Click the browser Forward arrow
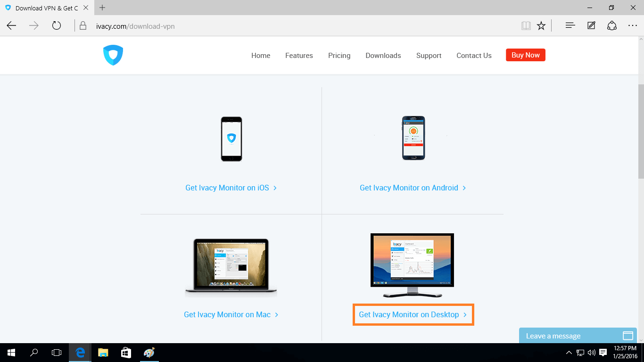The width and height of the screenshot is (644, 362). point(34,26)
